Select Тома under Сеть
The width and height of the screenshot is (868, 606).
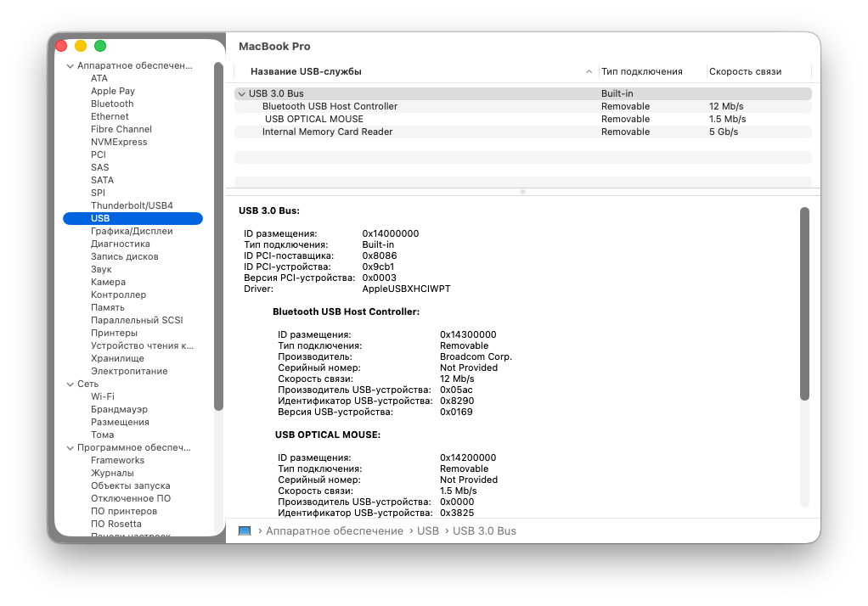point(103,435)
